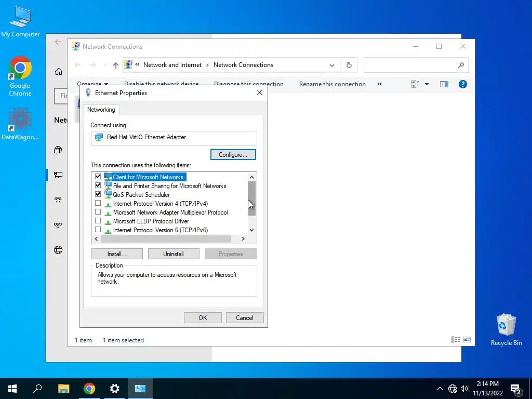Image resolution: width=532 pixels, height=399 pixels.
Task: Open My Computer desktop icon
Action: 20,21
